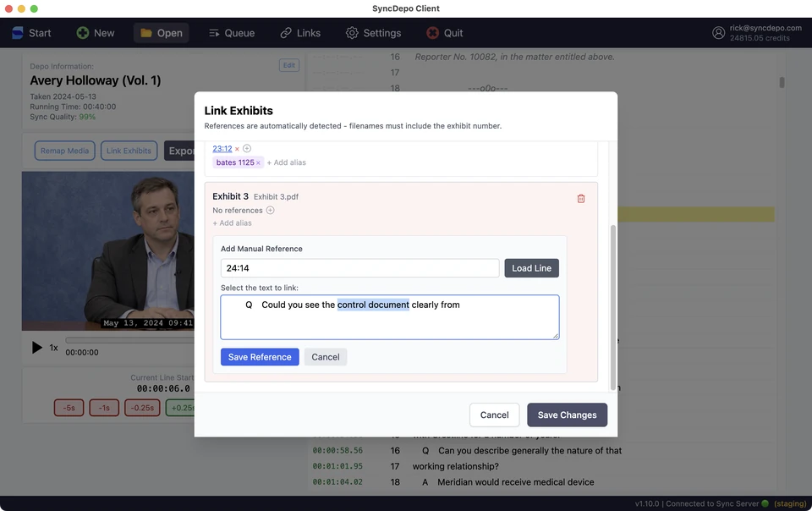Click the -5s adjustment button
The height and width of the screenshot is (511, 812).
[69, 408]
